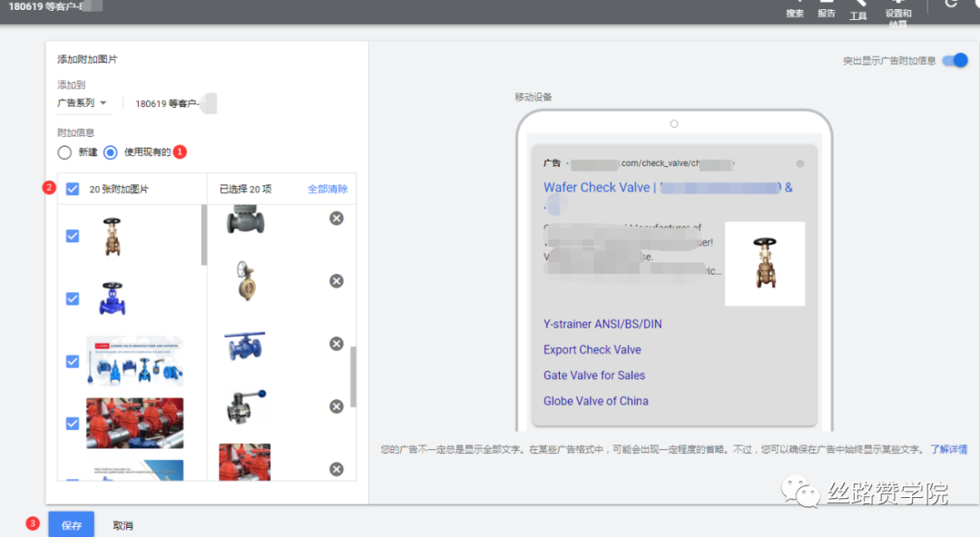Click the selected items list scrollbar
Image resolution: width=980 pixels, height=537 pixels.
(354, 377)
